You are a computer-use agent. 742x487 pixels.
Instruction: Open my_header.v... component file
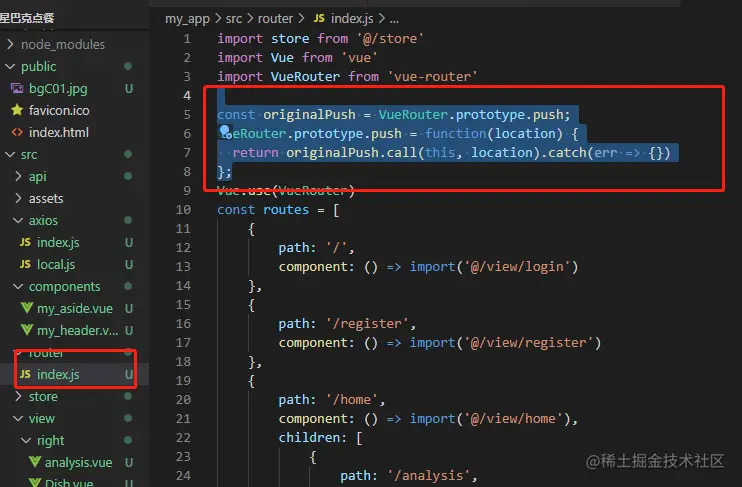tap(78, 330)
